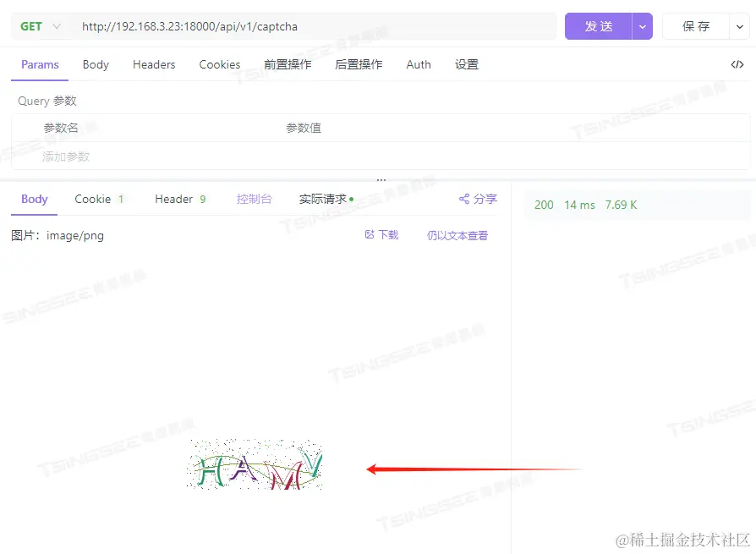
Task: Click the 200 status code
Action: [x=544, y=205]
